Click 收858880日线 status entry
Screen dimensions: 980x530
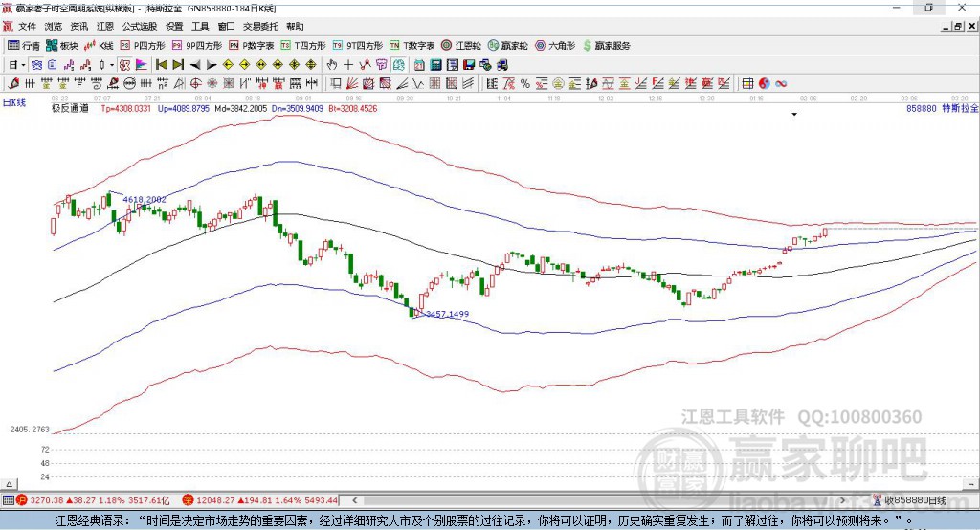click(915, 500)
